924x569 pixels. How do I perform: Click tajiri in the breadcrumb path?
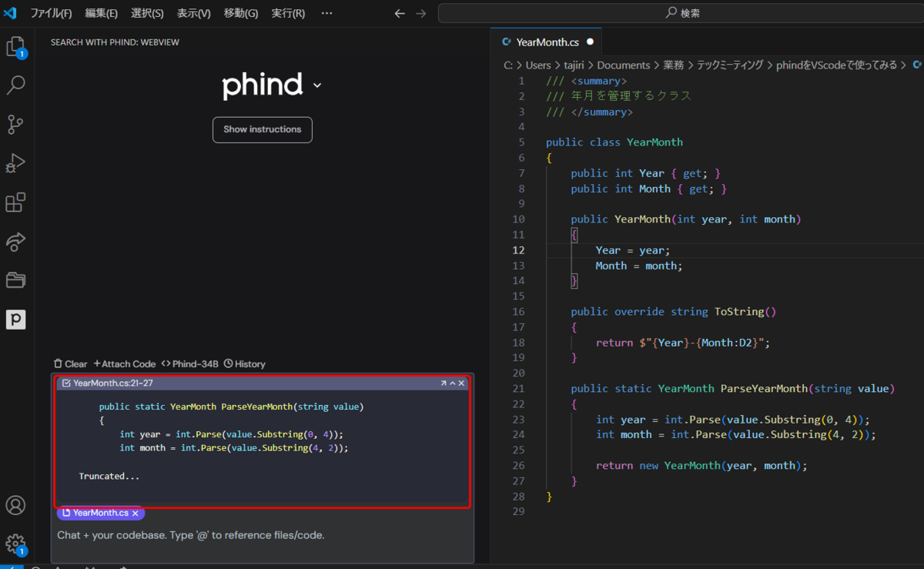click(x=574, y=65)
